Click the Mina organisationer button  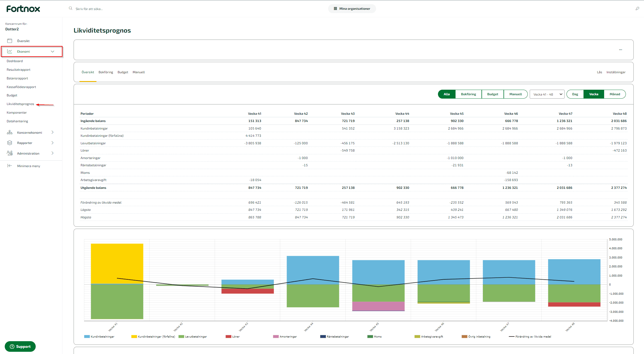point(352,9)
